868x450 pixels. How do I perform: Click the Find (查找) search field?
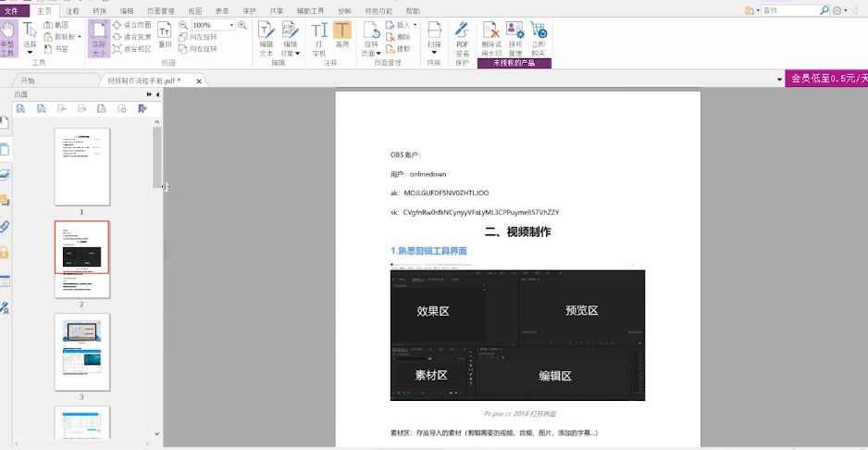[x=790, y=10]
